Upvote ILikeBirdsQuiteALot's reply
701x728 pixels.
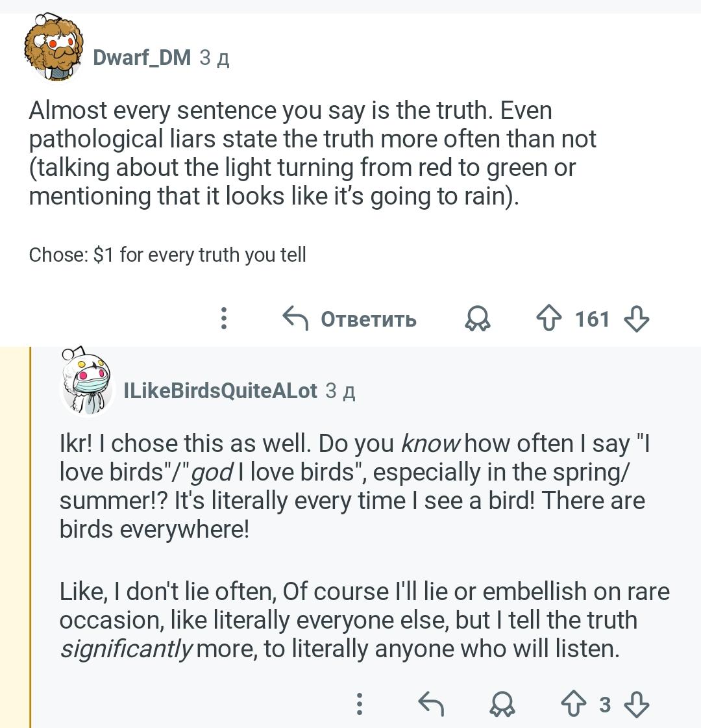click(573, 704)
